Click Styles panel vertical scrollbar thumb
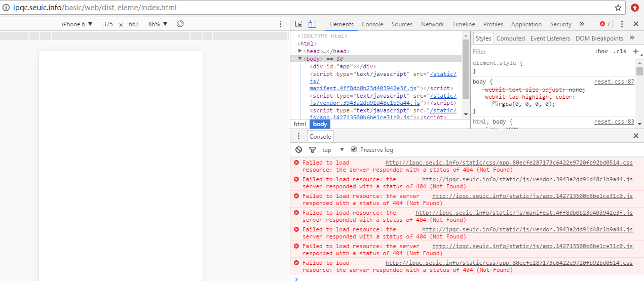Viewport: 644px width, 281px height. pyautogui.click(x=639, y=70)
